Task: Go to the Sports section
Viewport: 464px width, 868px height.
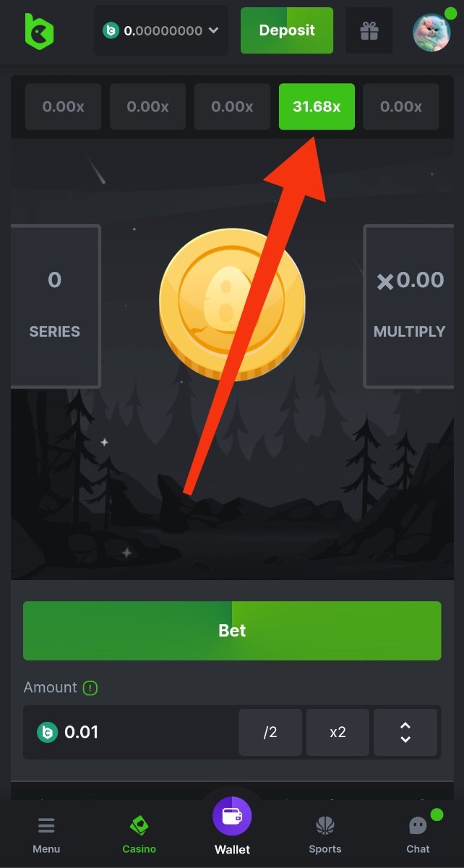Action: point(325,834)
